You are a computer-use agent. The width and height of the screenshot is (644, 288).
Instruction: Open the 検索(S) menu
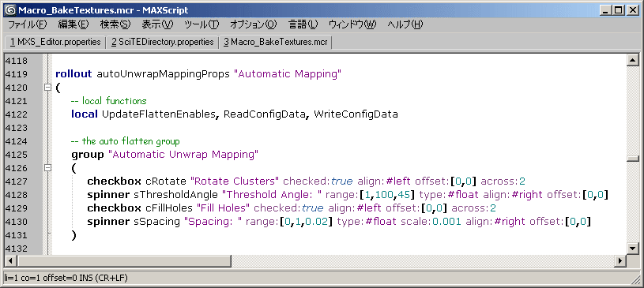coord(115,24)
